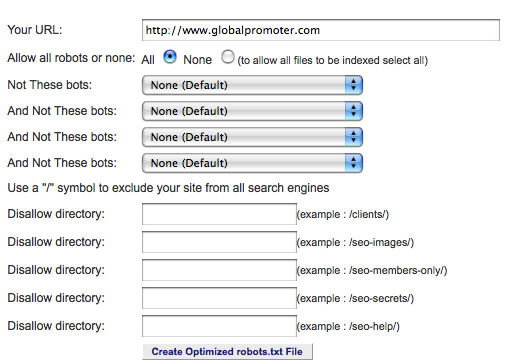Screen dimensions: 523x364
Task: Click Create Optimized robots.txt File button
Action: coord(227,352)
